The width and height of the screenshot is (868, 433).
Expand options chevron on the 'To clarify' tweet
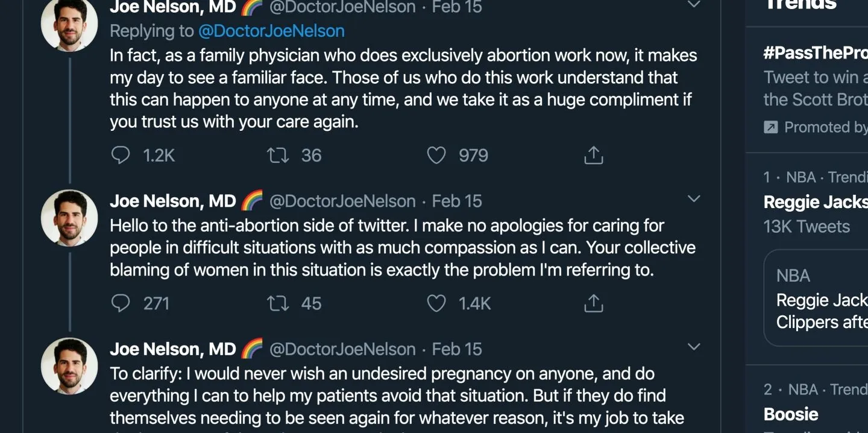click(x=694, y=347)
